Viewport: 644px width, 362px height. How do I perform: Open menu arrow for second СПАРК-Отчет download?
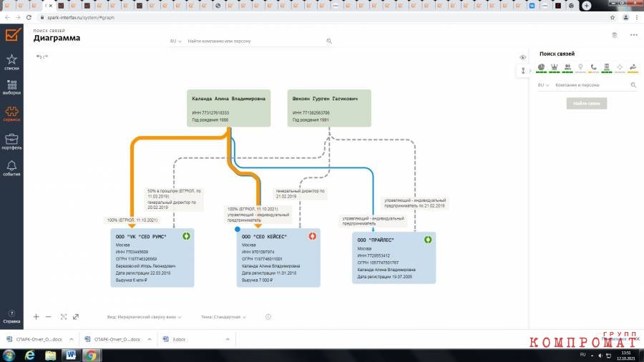point(150,339)
